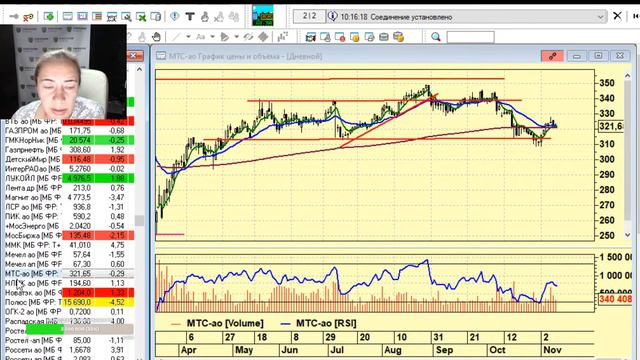The height and width of the screenshot is (360, 640).
Task: Click the 2|2 message counter button
Action: (x=309, y=16)
